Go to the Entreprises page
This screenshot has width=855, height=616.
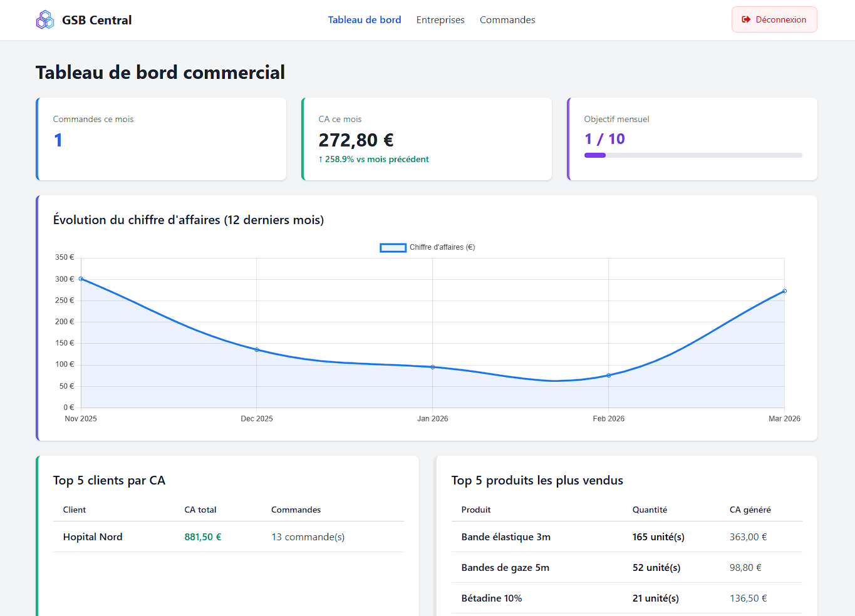(x=440, y=20)
